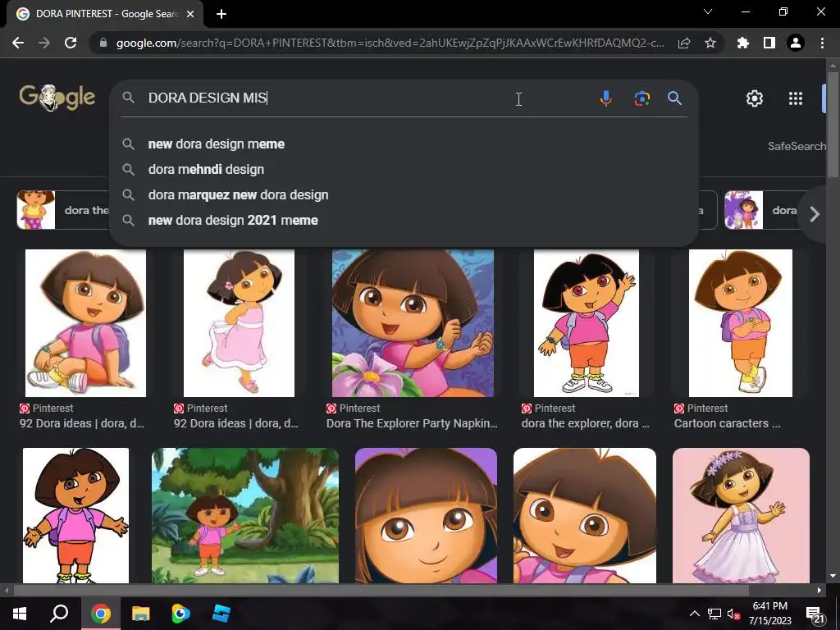Go forward using the browser arrow

click(x=44, y=43)
